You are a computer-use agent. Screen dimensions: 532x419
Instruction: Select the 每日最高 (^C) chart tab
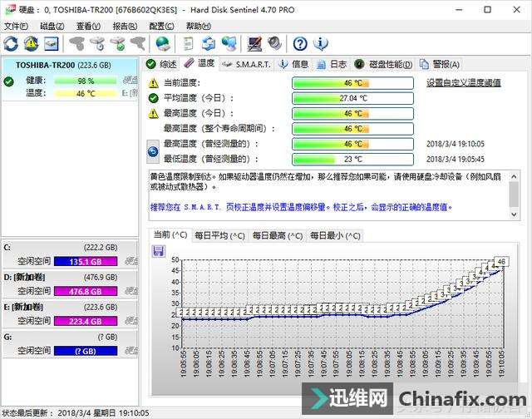pos(277,236)
